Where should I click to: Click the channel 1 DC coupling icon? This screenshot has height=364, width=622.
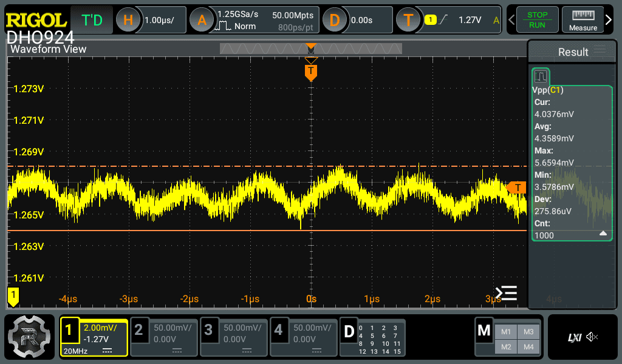pos(107,351)
